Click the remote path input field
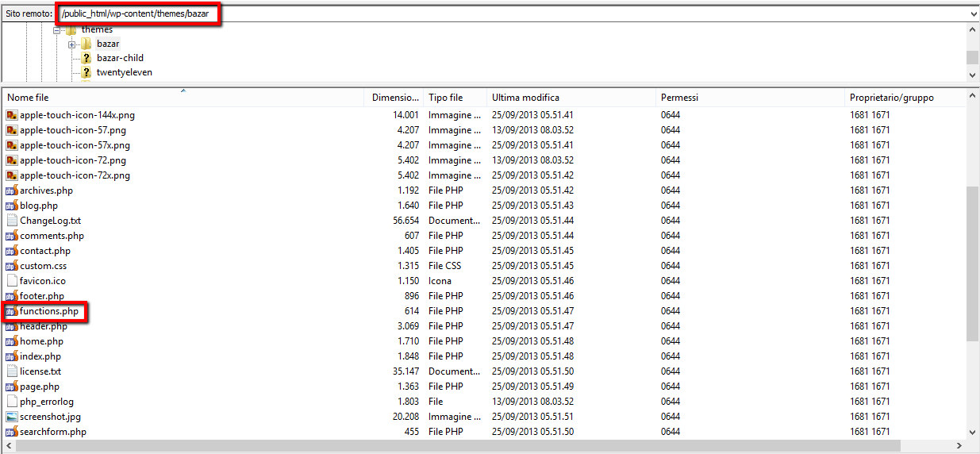This screenshot has height=454, width=980. point(512,13)
